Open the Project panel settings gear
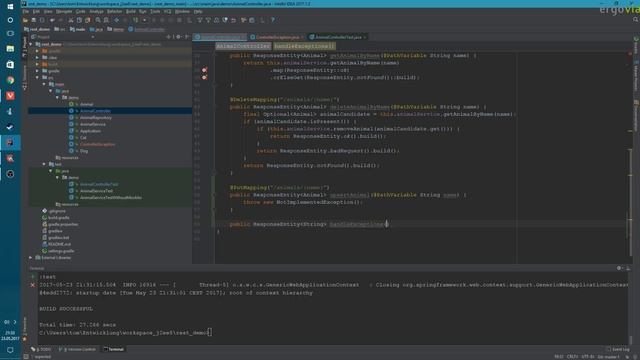Image resolution: width=640 pixels, height=360 pixels. tap(178, 37)
